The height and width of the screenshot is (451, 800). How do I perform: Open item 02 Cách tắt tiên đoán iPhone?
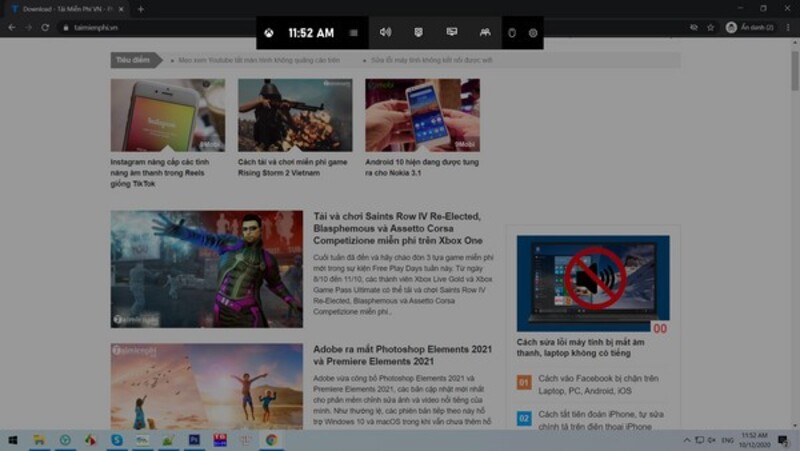pyautogui.click(x=601, y=420)
